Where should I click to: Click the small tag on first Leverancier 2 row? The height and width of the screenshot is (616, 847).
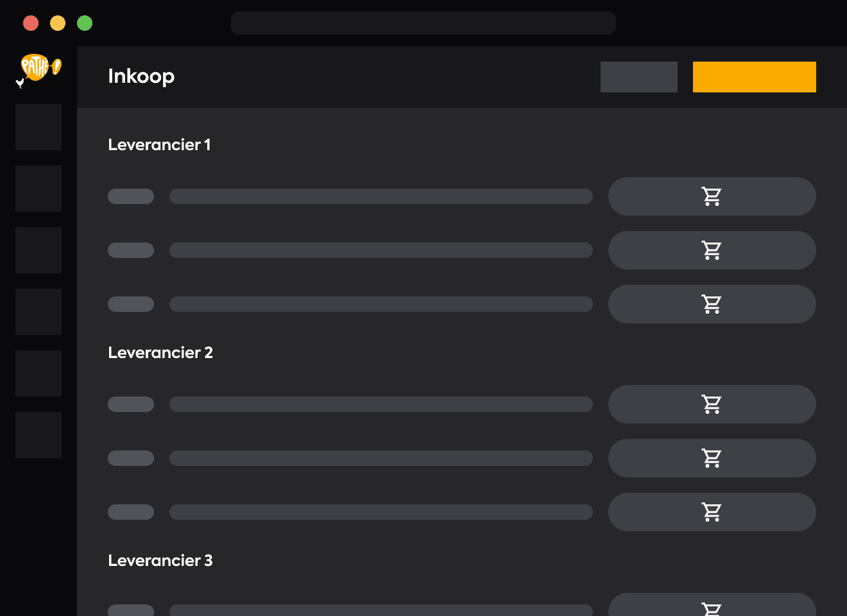[131, 404]
